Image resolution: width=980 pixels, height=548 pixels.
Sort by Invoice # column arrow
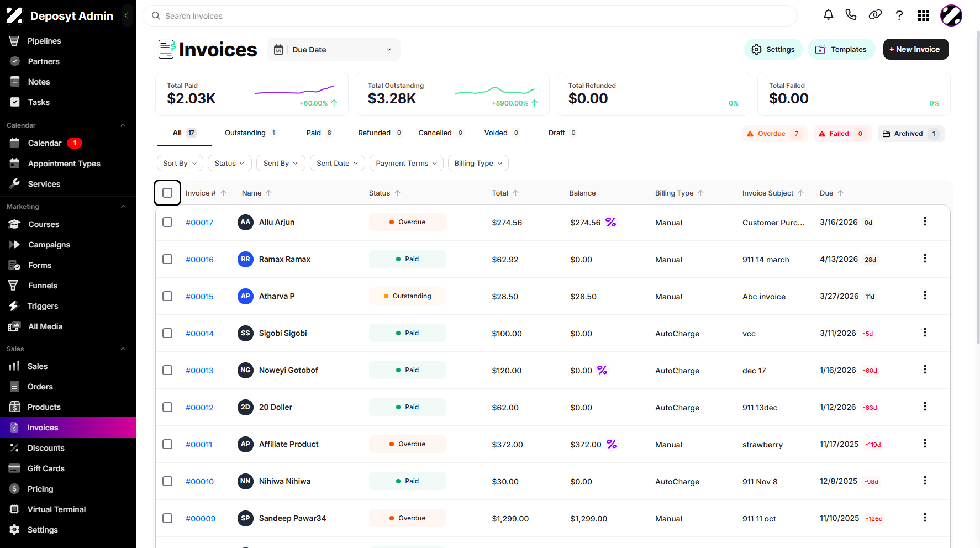coord(224,193)
